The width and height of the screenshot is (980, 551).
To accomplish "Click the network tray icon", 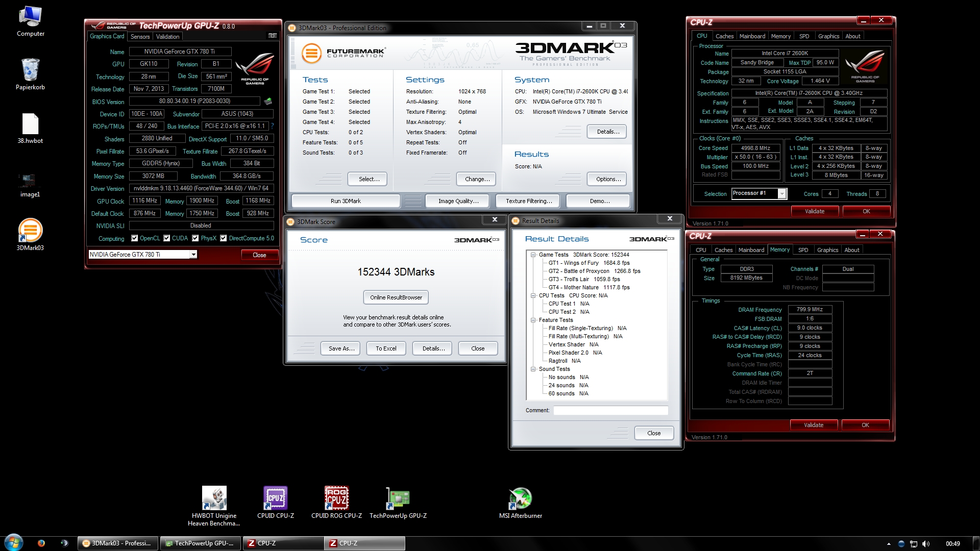I will point(914,544).
